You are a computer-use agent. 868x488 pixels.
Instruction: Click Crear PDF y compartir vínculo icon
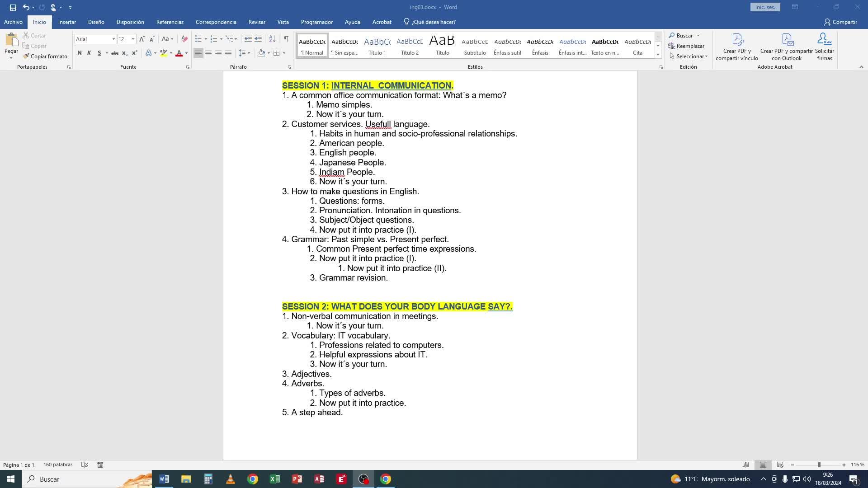[737, 40]
